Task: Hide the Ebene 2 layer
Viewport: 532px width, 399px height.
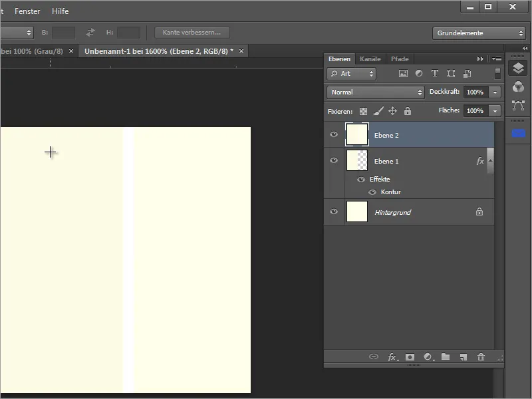Action: tap(334, 134)
